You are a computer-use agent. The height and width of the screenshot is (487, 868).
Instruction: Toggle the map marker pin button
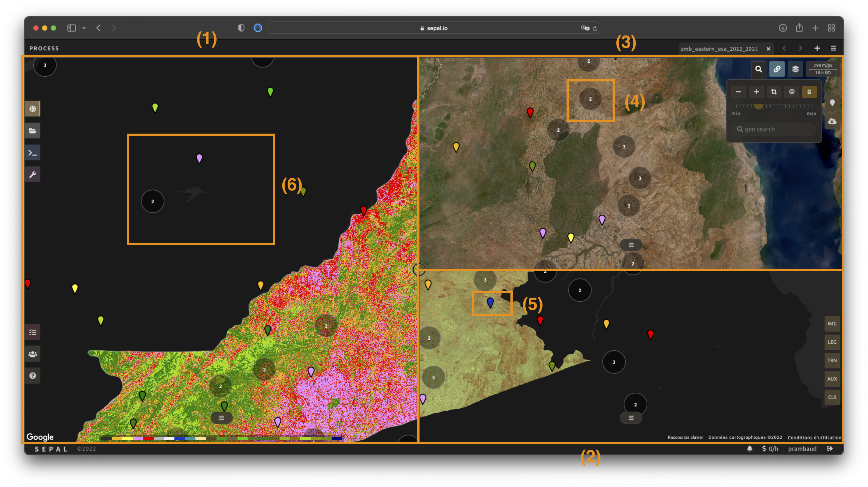832,103
